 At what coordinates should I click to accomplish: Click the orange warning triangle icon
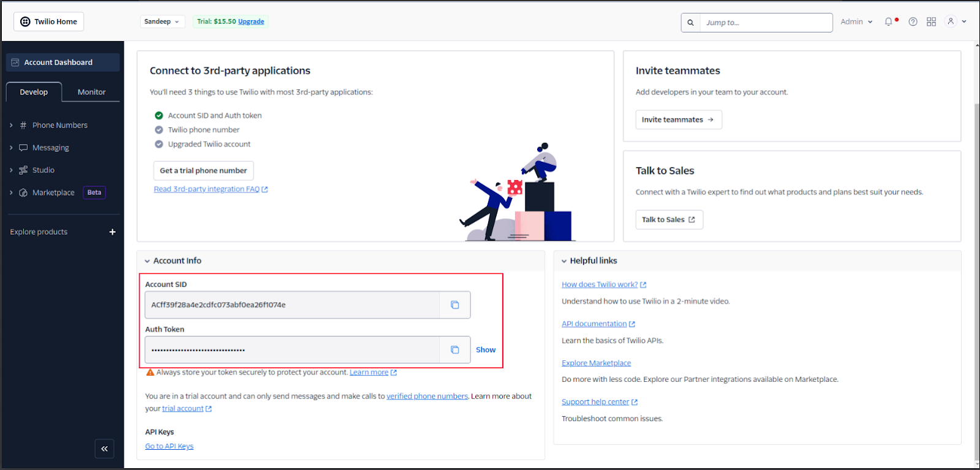(x=150, y=373)
